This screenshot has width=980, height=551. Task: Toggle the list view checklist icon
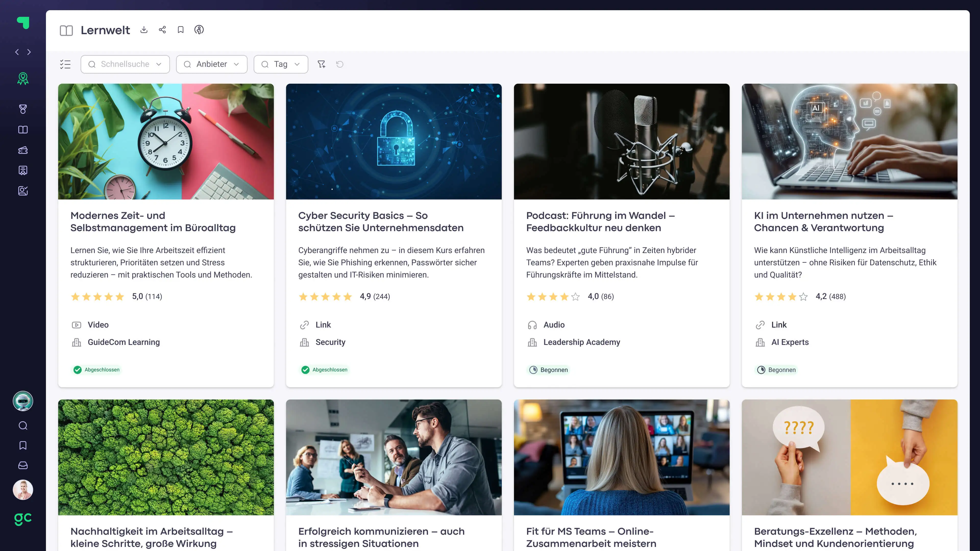click(x=65, y=64)
